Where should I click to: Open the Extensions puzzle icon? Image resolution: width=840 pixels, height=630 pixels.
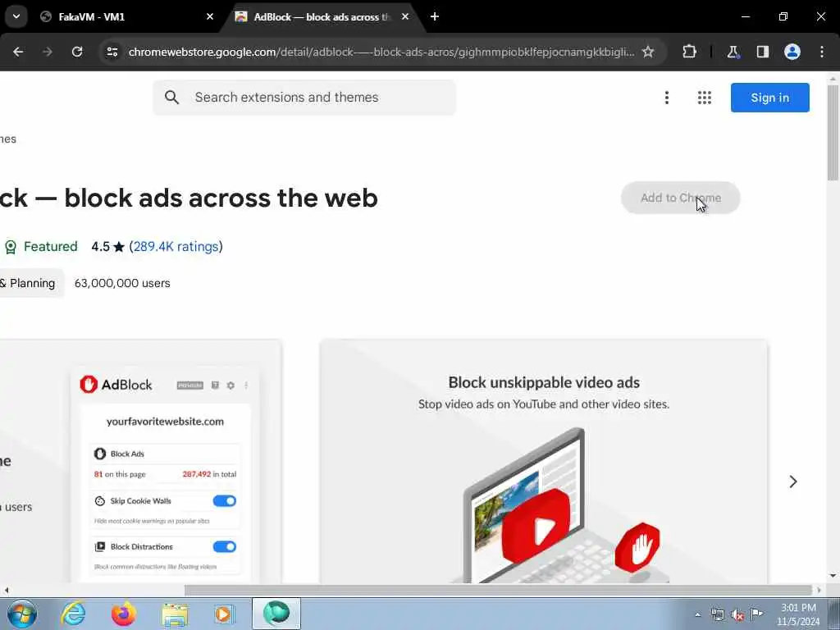(x=689, y=52)
